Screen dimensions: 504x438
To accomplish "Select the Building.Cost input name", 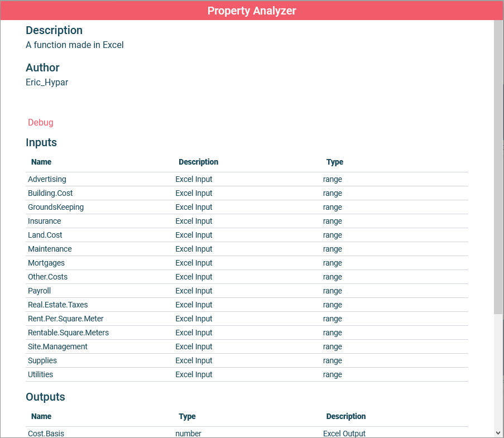I will pos(50,193).
